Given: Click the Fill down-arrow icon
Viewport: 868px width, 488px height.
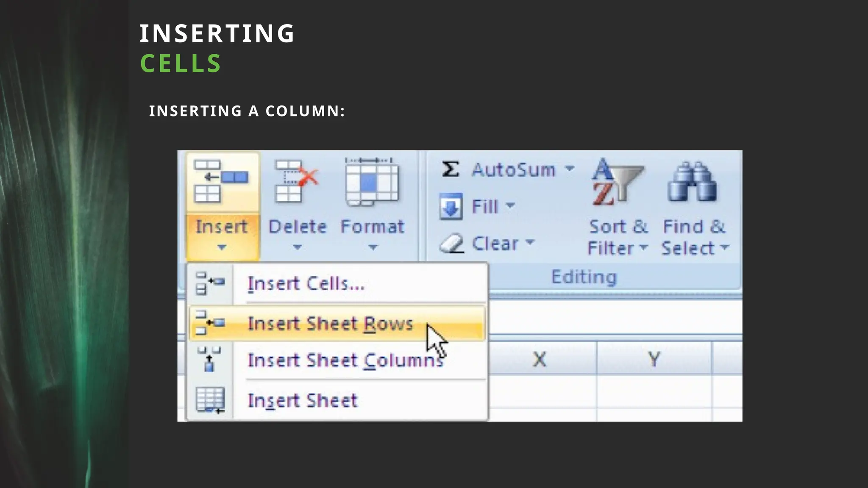Looking at the screenshot, I should pos(451,206).
